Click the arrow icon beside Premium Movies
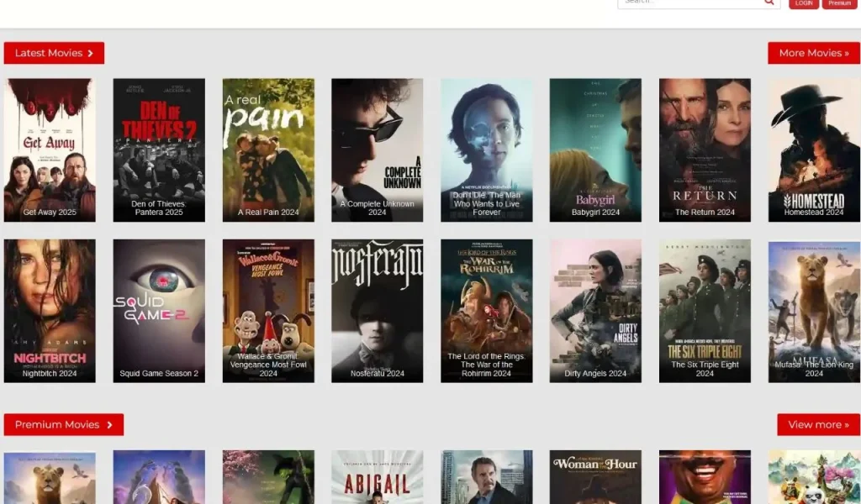The width and height of the screenshot is (861, 504). pyautogui.click(x=110, y=424)
